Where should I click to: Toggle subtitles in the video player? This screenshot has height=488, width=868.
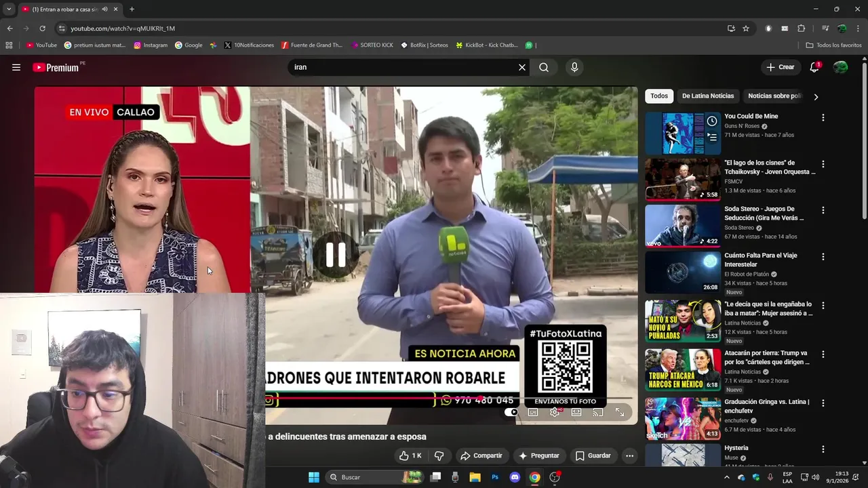533,412
